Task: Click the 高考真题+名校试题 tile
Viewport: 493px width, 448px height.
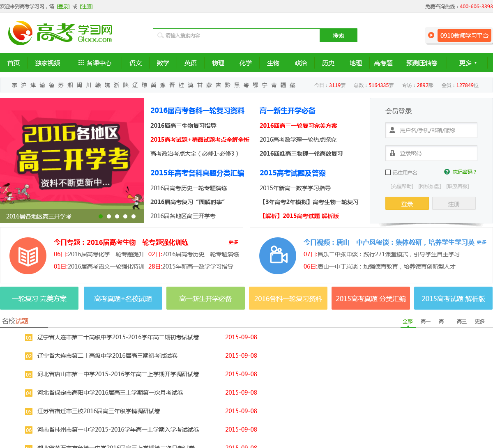Action: tap(123, 298)
